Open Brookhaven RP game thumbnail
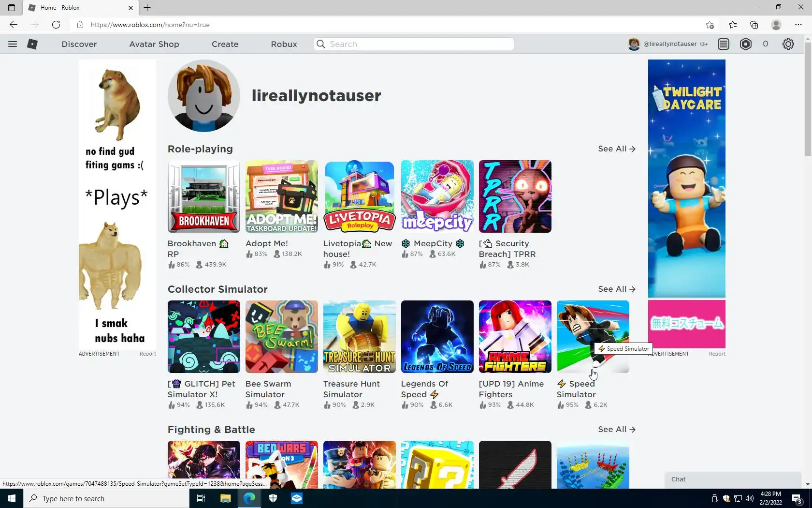This screenshot has width=812, height=508. click(204, 196)
